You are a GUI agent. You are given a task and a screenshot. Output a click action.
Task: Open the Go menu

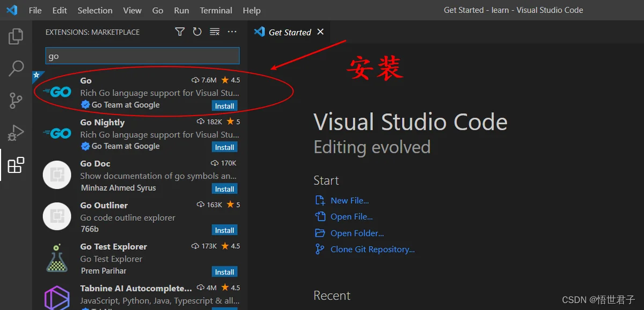(158, 10)
